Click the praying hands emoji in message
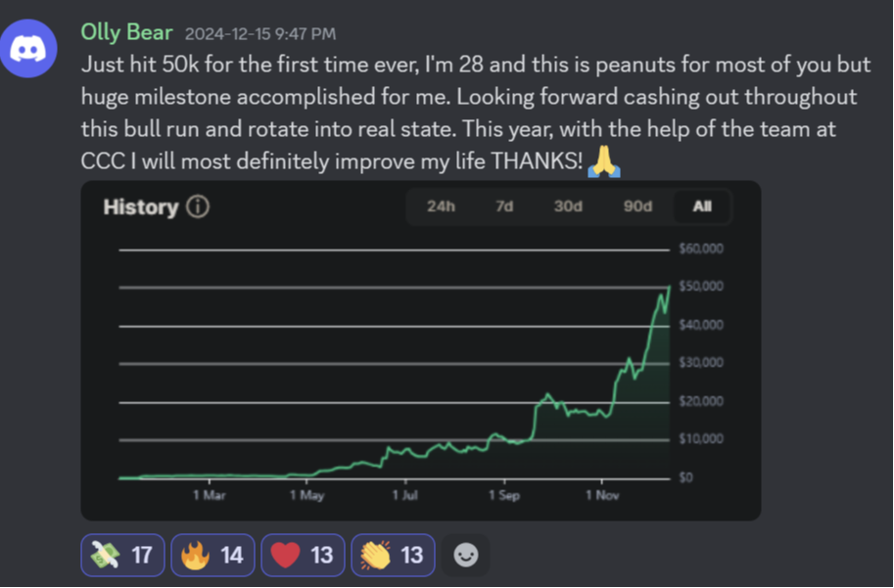The height and width of the screenshot is (588, 894). tap(604, 161)
